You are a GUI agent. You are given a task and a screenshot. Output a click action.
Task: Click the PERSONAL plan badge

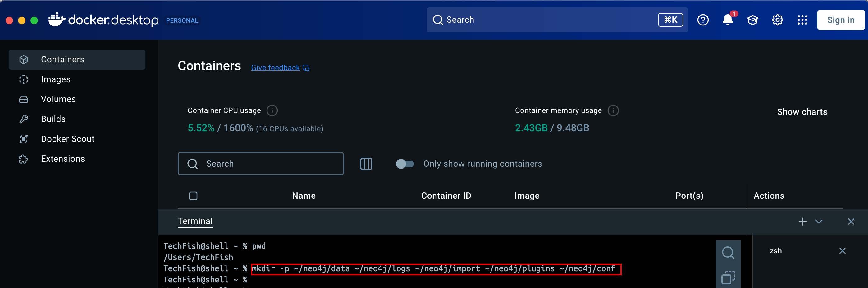pyautogui.click(x=182, y=20)
